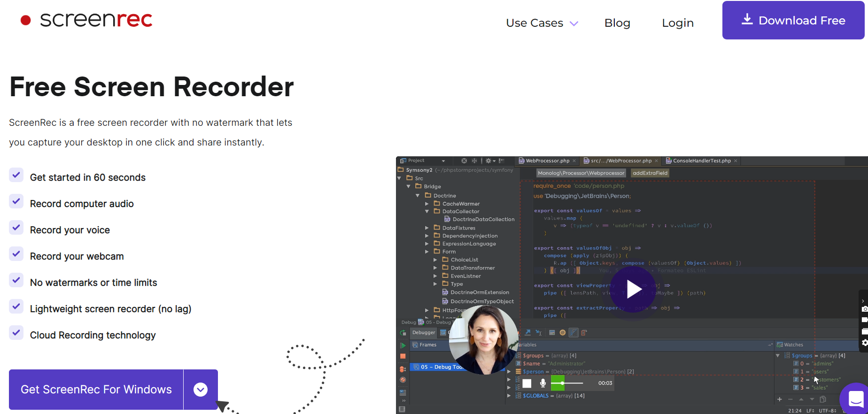Expand the $person variable

509,372
